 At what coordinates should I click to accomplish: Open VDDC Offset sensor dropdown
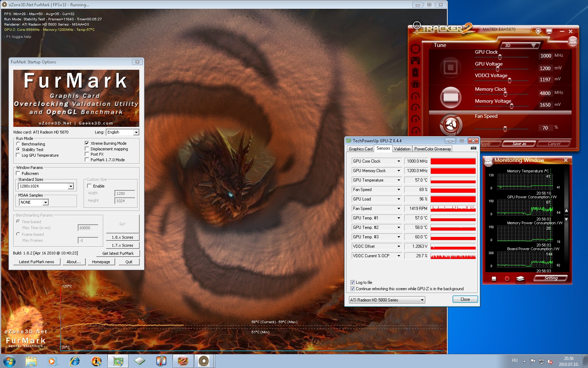tap(398, 246)
